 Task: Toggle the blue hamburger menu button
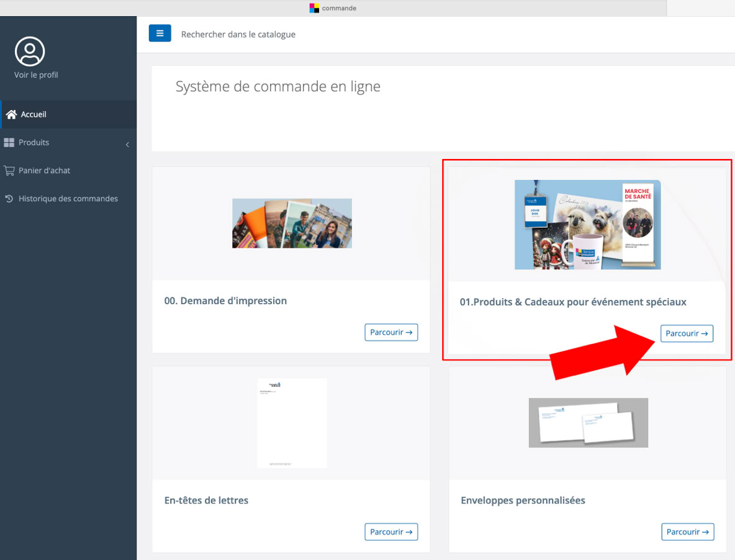coord(160,34)
